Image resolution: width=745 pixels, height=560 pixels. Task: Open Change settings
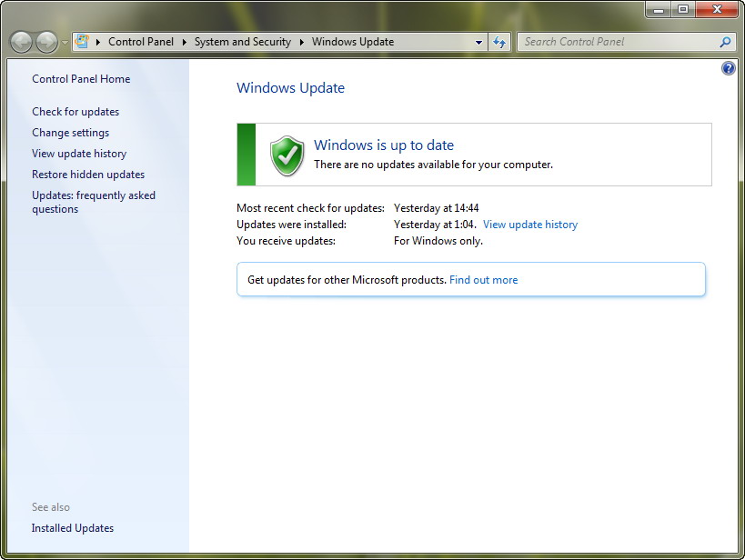[x=70, y=133]
